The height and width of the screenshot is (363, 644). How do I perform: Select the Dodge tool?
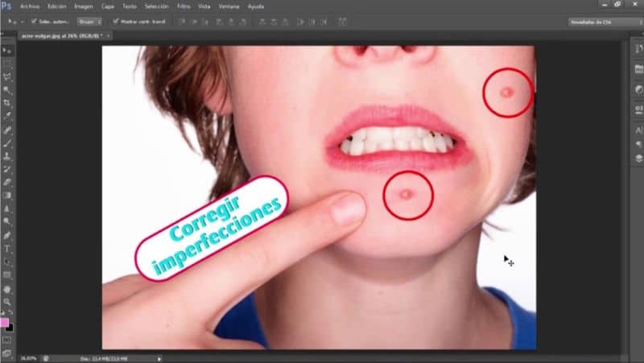(7, 222)
